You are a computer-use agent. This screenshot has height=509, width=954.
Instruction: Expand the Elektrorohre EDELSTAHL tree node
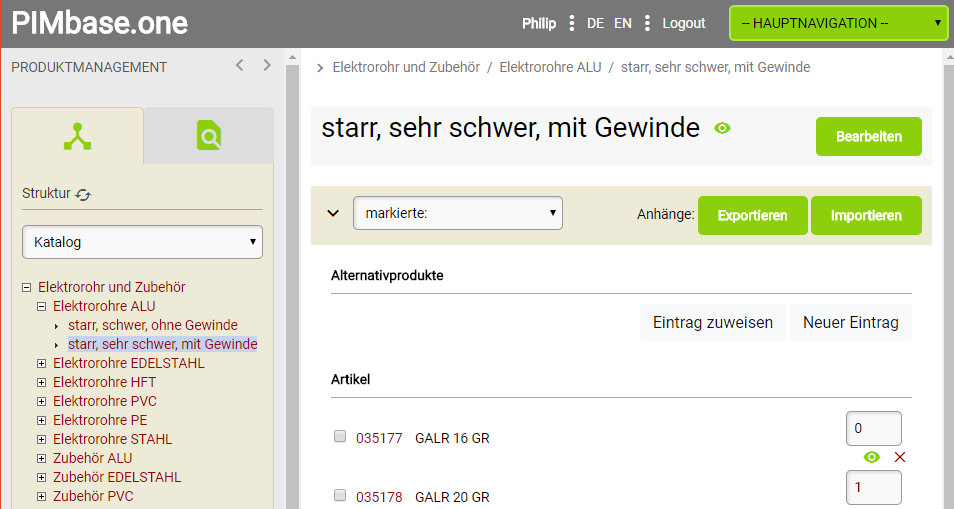pyautogui.click(x=42, y=364)
